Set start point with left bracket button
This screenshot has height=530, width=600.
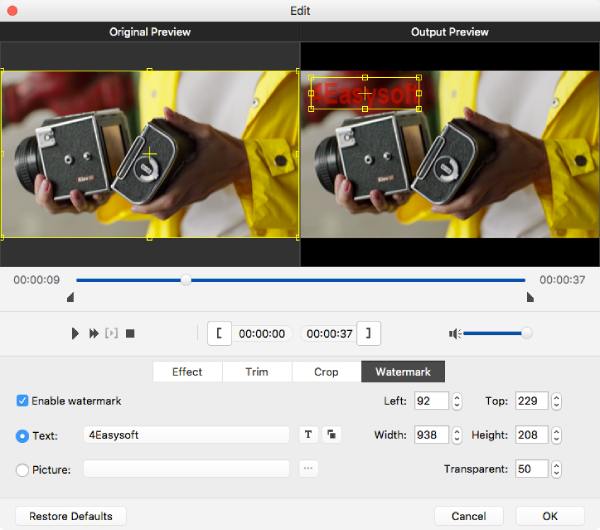[x=219, y=333]
